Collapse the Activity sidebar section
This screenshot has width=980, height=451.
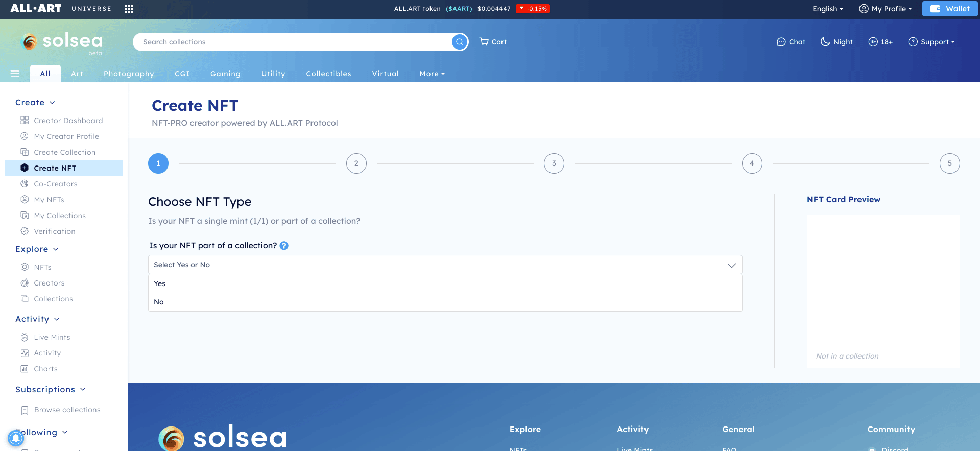pyautogui.click(x=38, y=319)
